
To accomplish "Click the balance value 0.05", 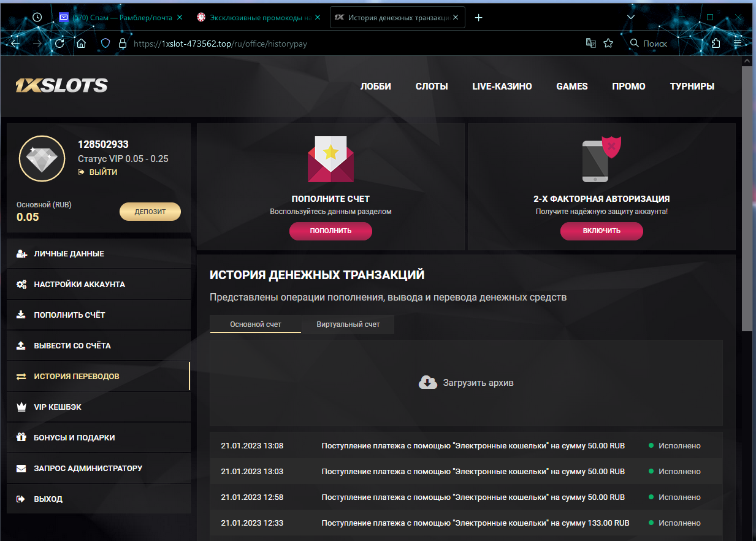I will (x=28, y=217).
